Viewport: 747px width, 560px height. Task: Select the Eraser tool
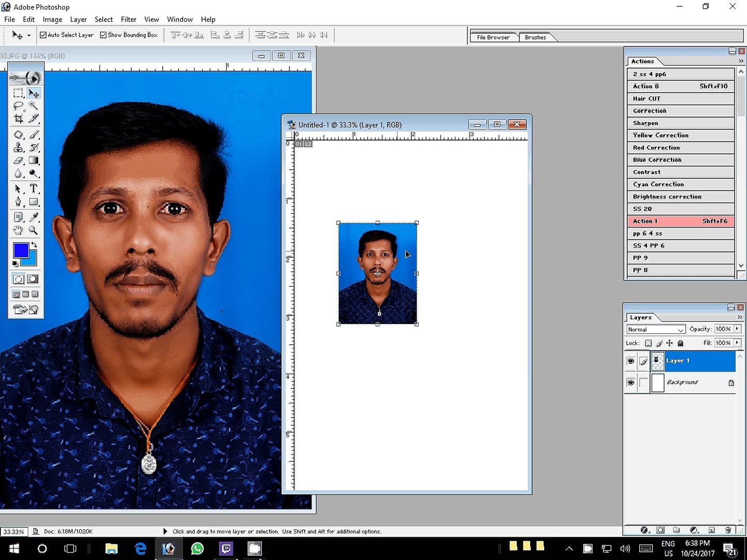click(x=19, y=161)
